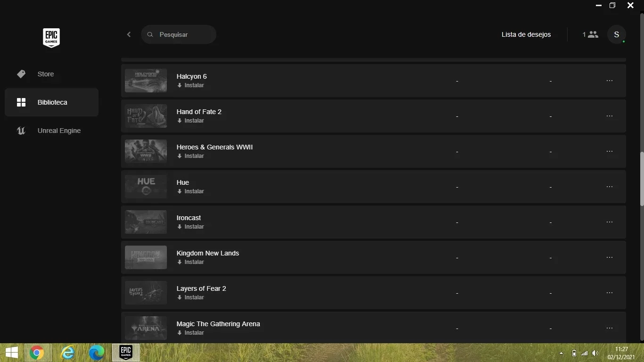644x362 pixels.
Task: Install Ironcast
Action: click(190, 227)
